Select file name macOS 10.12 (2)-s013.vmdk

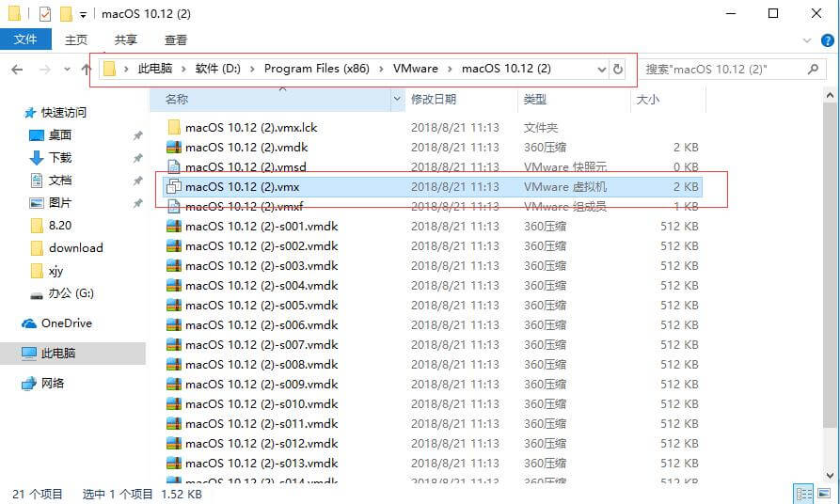262,464
